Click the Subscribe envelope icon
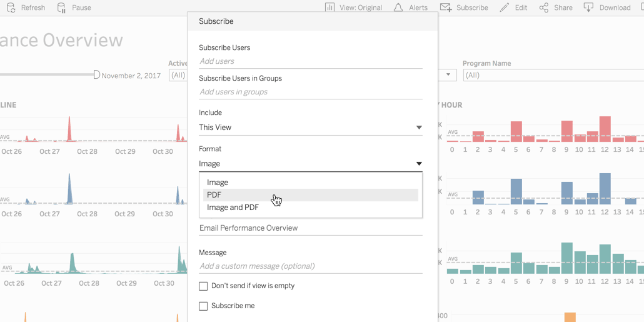This screenshot has width=644, height=322. pyautogui.click(x=446, y=8)
